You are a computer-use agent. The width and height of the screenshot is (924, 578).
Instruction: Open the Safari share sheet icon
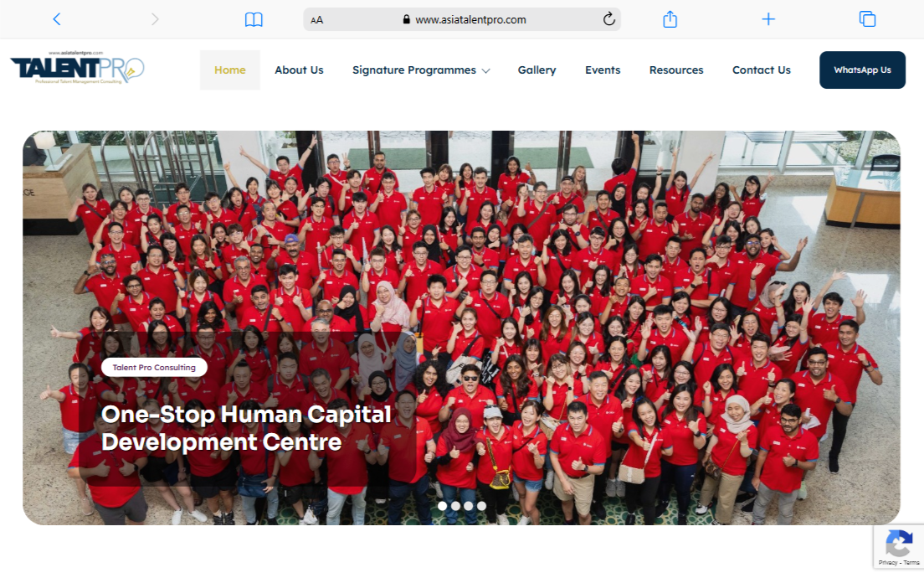pos(670,19)
